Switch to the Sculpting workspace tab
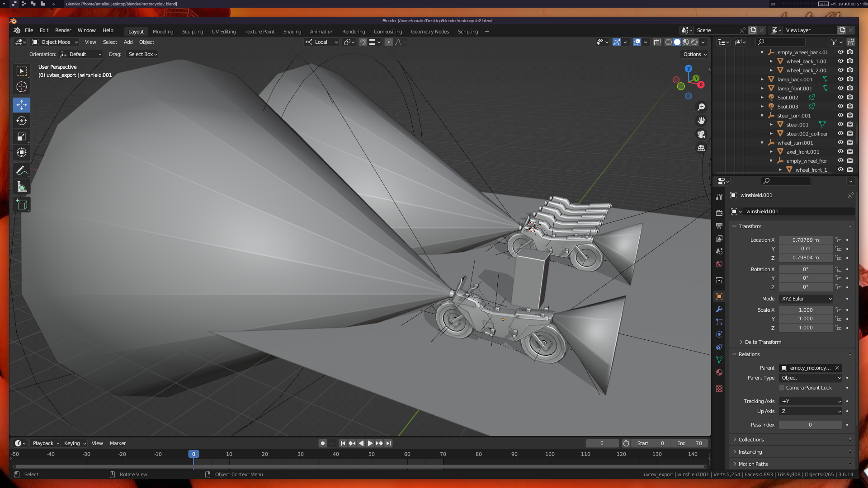The image size is (868, 488). (x=193, y=32)
